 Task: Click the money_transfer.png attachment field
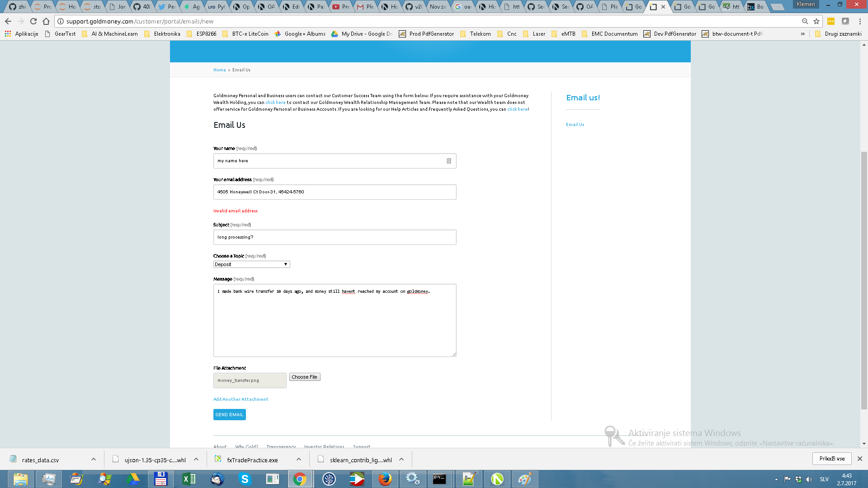click(250, 380)
